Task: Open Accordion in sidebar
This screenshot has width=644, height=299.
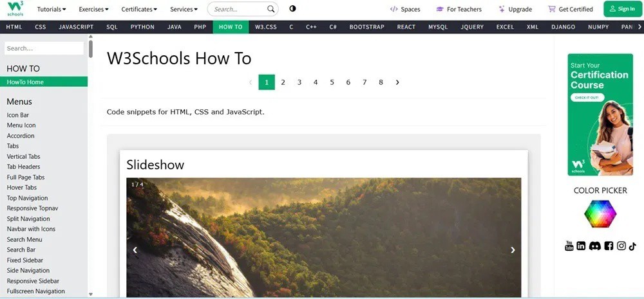Action: [x=21, y=136]
